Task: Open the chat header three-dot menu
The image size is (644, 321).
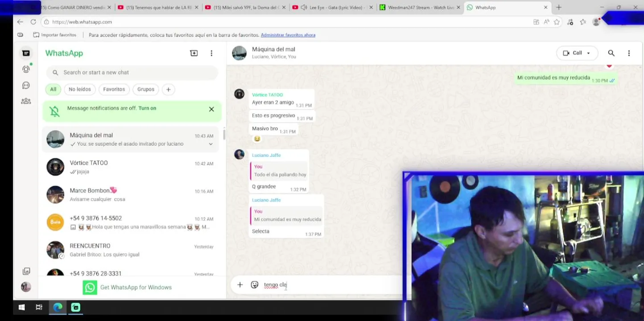Action: 629,53
